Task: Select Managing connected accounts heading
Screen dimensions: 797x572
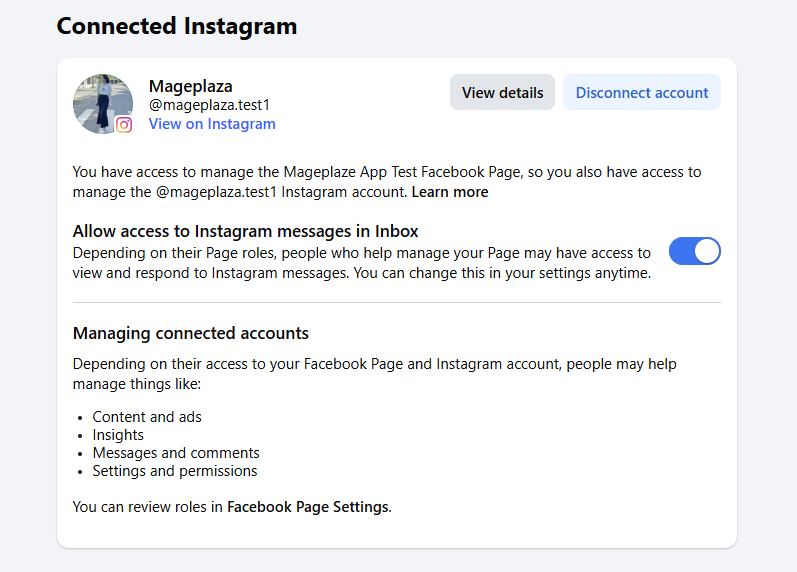Action: click(x=190, y=333)
